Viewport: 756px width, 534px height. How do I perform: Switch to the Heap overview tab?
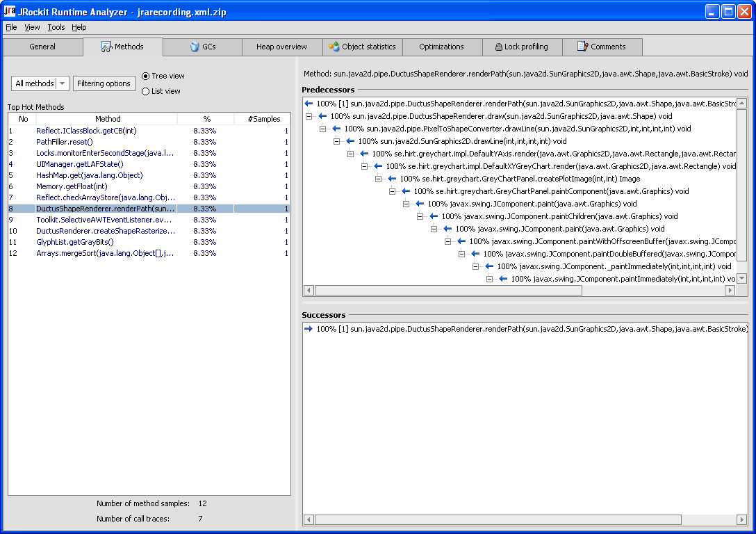tap(281, 47)
